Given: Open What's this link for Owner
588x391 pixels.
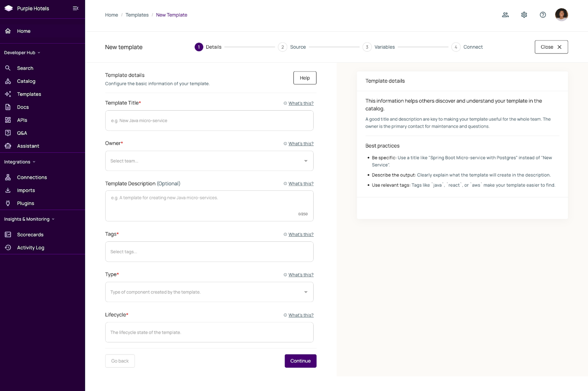Looking at the screenshot, I should click(301, 144).
